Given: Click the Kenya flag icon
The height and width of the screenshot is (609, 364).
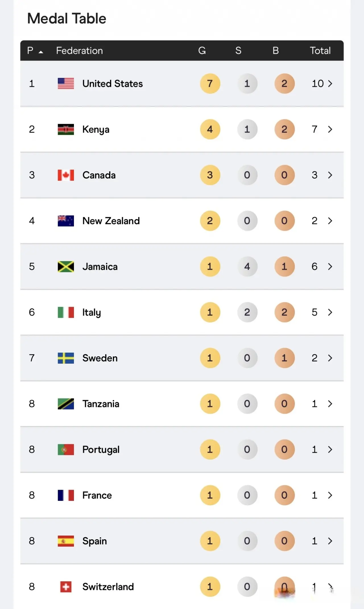Looking at the screenshot, I should tap(66, 129).
